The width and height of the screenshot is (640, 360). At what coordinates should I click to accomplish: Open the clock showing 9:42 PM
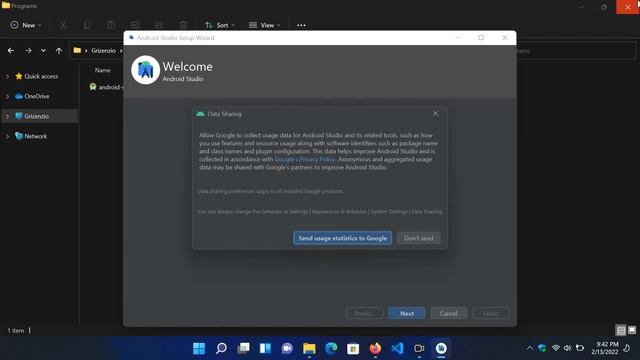(x=604, y=348)
